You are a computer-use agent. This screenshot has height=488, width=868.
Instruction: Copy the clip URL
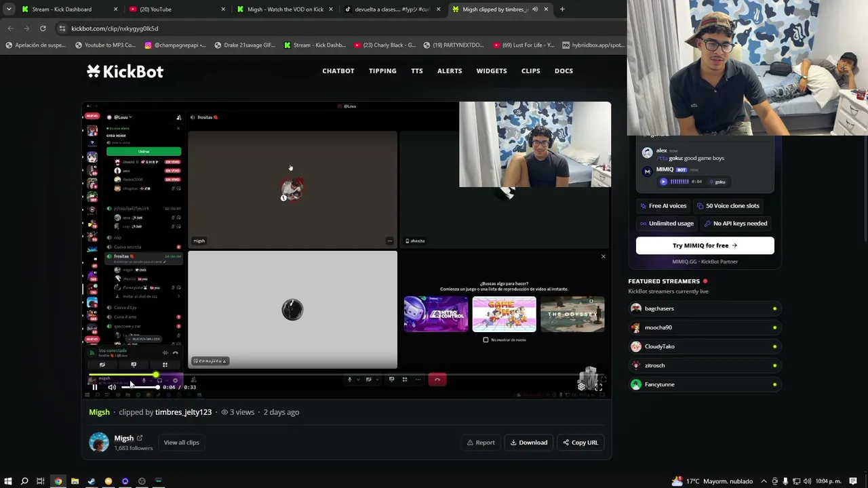pyautogui.click(x=580, y=443)
